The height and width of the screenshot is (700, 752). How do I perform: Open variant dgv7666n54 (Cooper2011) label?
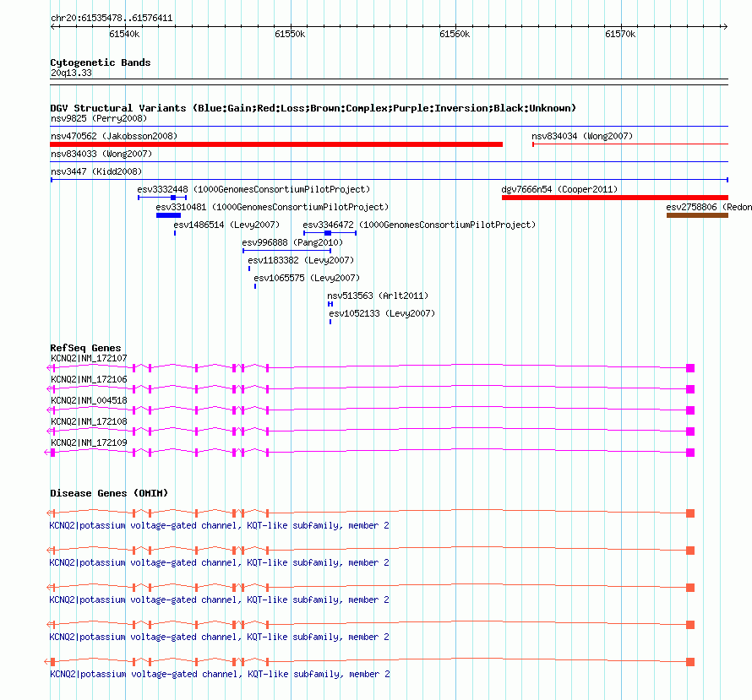559,189
